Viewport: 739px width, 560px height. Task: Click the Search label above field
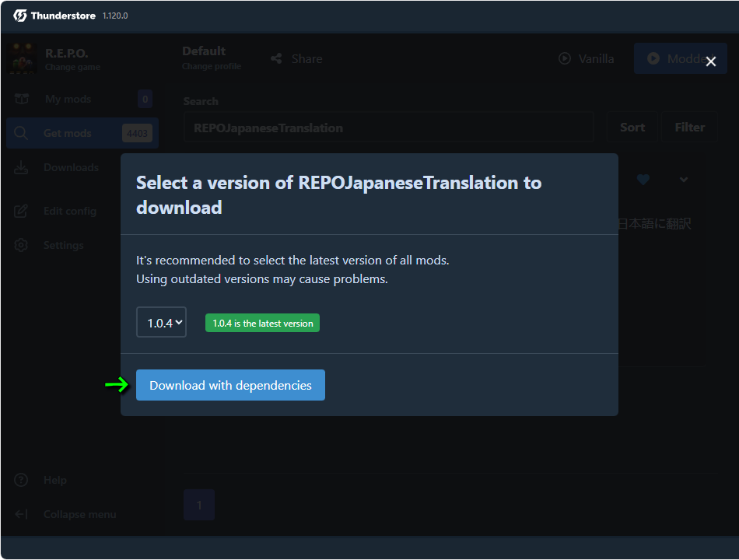point(201,101)
